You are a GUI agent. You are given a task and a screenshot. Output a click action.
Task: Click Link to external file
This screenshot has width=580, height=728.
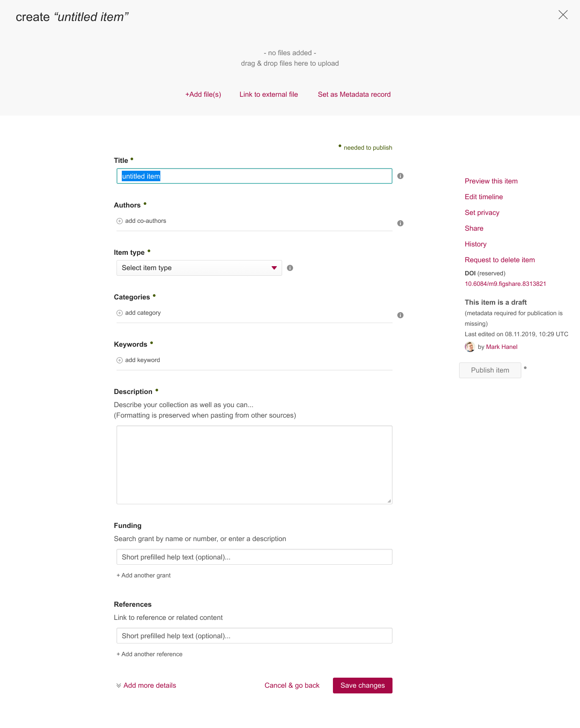[269, 95]
